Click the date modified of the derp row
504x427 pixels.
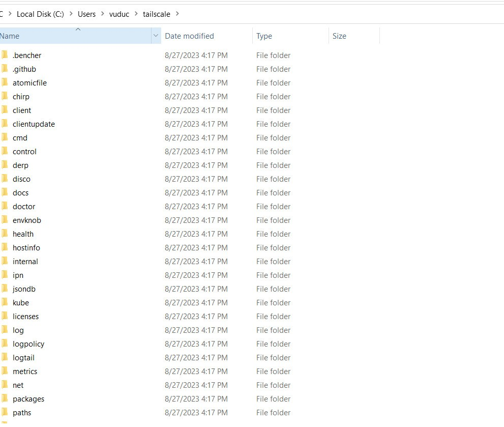click(x=196, y=165)
